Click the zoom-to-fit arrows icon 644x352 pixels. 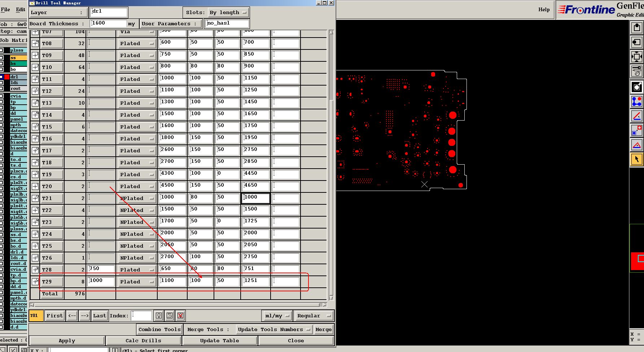(637, 57)
